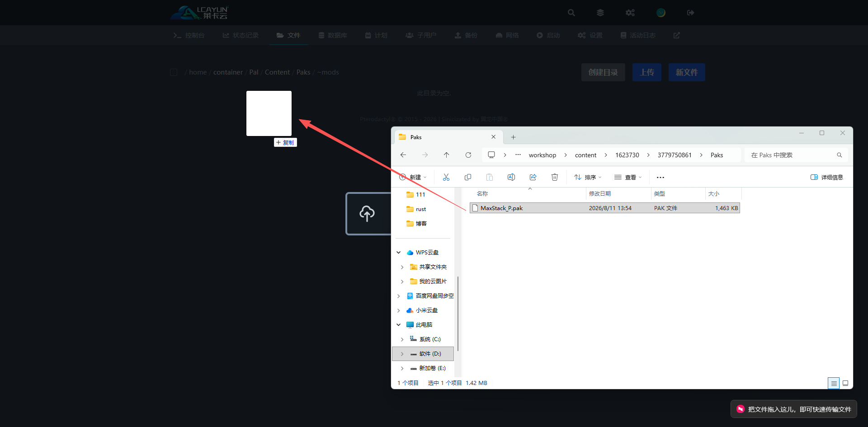The height and width of the screenshot is (427, 868).
Task: Toggle the 详细信息 details pane
Action: tap(827, 177)
